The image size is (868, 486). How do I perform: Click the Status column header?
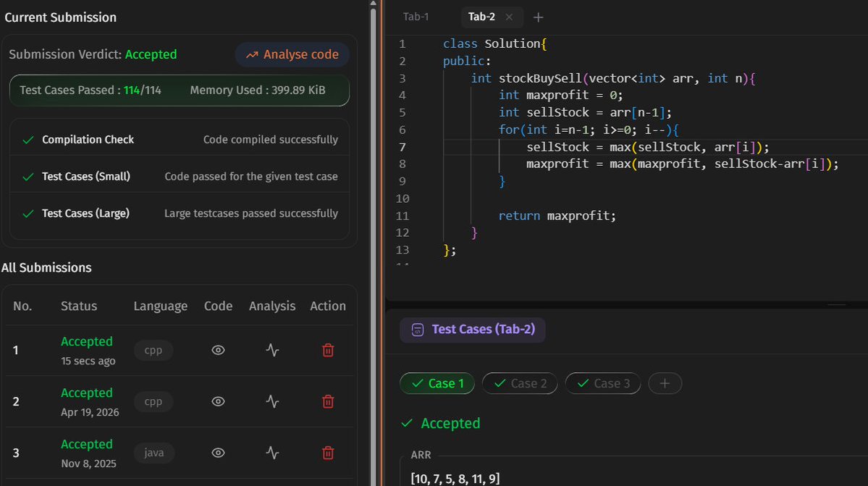click(79, 306)
